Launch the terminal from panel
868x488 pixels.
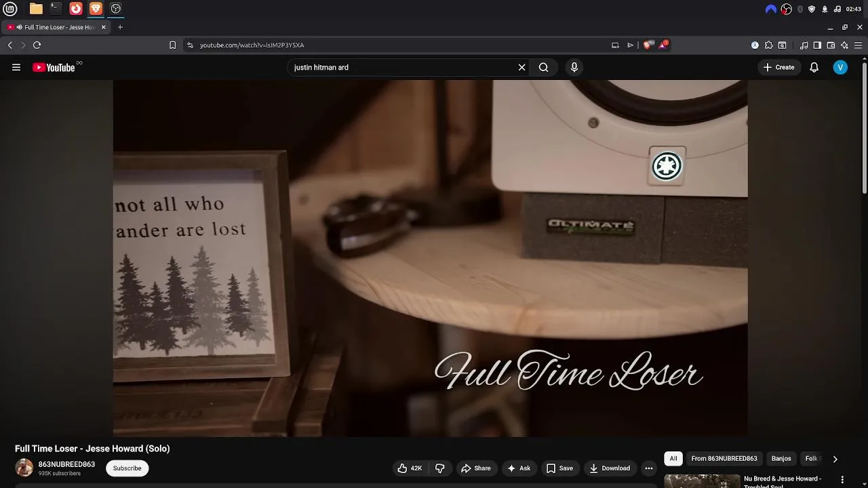[x=56, y=9]
